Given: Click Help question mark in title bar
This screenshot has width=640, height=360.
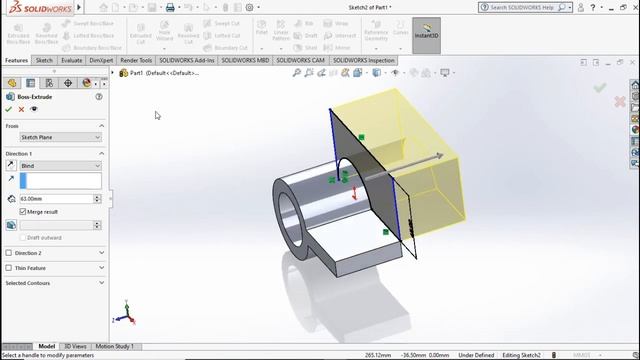Looking at the screenshot, I should (593, 7).
